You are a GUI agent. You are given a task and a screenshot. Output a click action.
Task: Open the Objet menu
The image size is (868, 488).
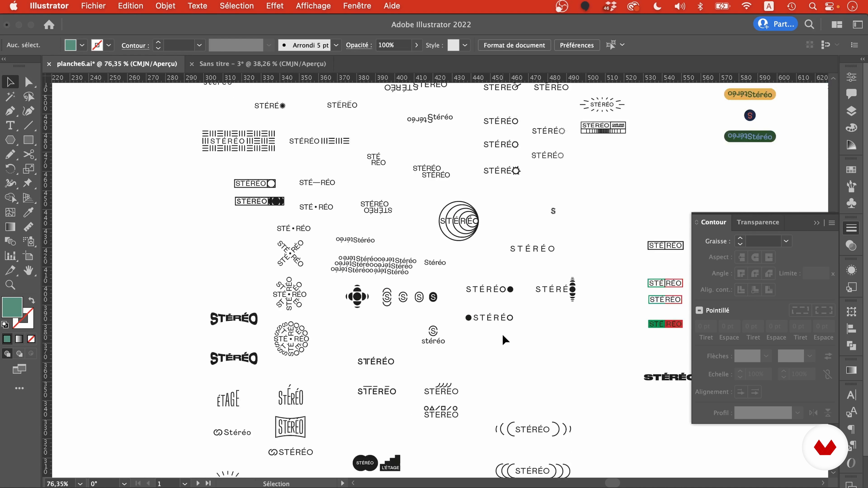(x=165, y=6)
